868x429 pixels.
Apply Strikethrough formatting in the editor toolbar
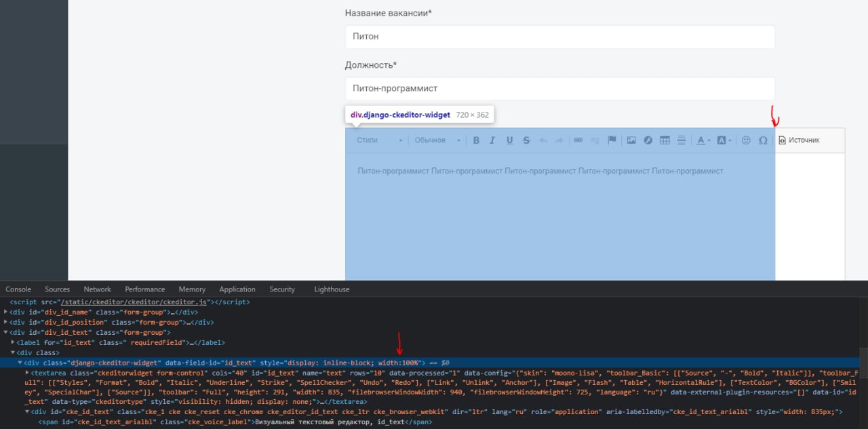[527, 140]
